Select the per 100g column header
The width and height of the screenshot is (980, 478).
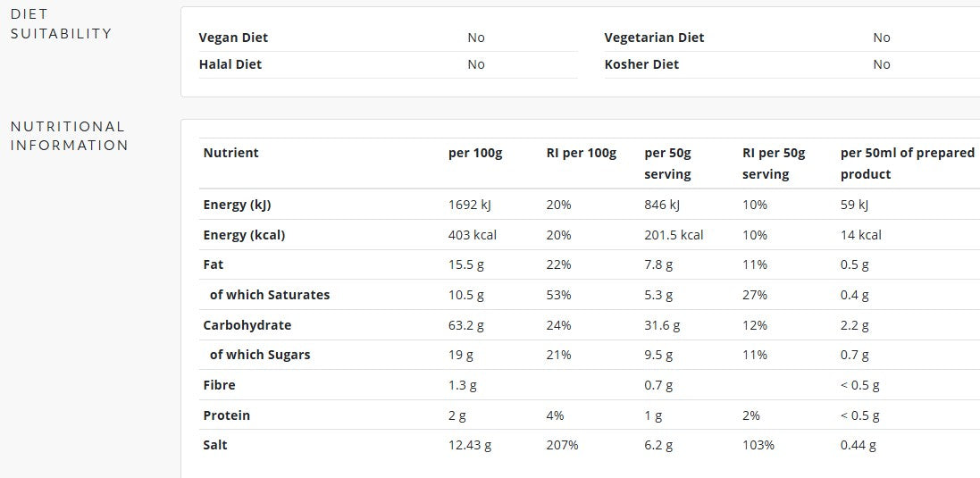[x=475, y=153]
